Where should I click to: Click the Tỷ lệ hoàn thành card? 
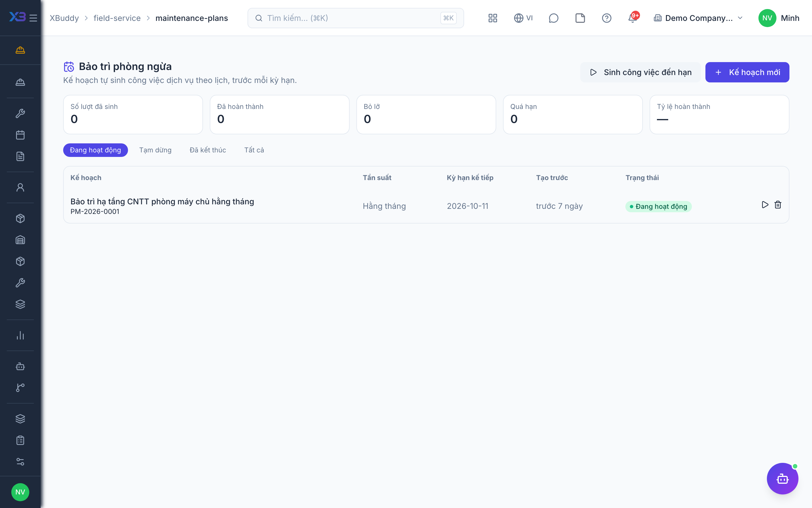coord(720,115)
